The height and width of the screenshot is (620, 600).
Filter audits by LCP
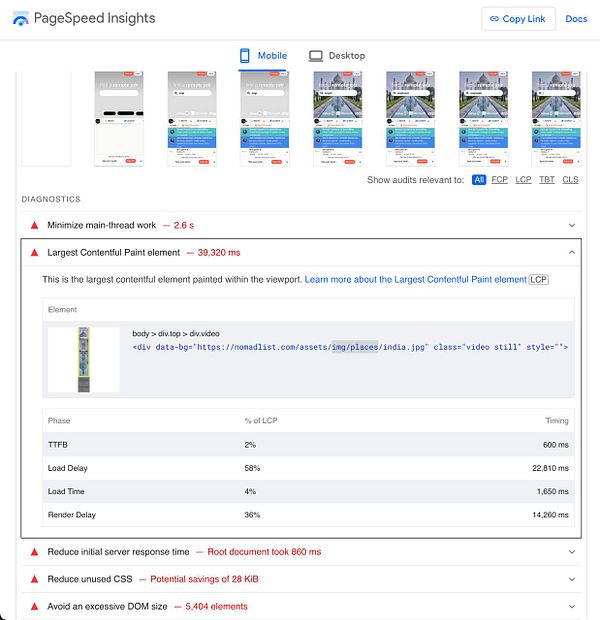tap(523, 180)
